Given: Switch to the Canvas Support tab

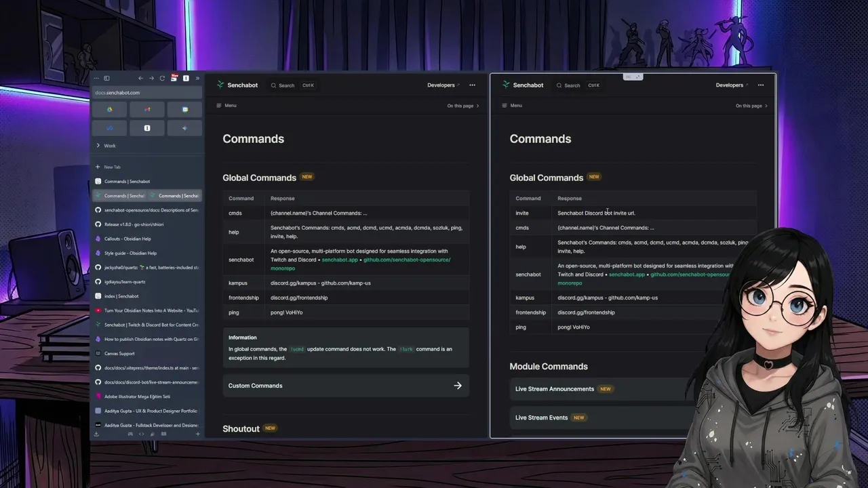Looking at the screenshot, I should pos(147,353).
